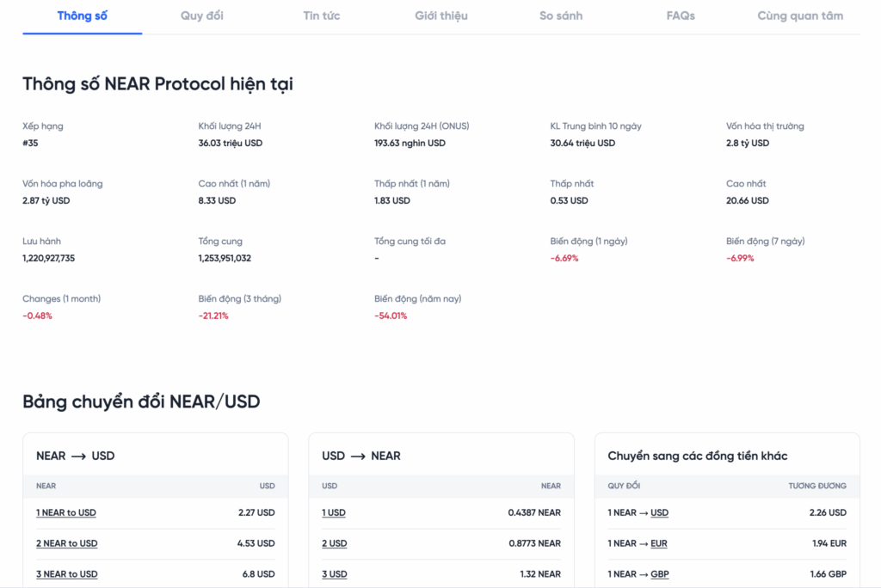Click the Lưu hành label
This screenshot has height=588, width=881.
(x=41, y=242)
